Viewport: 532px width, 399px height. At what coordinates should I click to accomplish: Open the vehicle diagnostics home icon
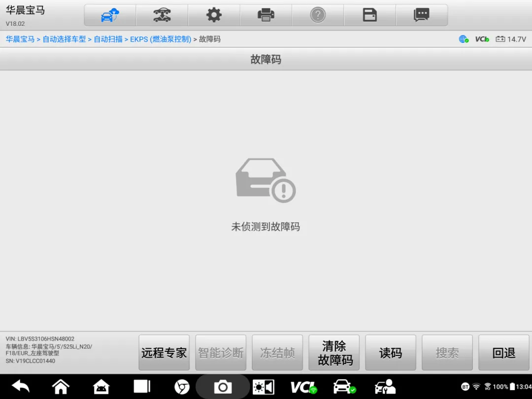pyautogui.click(x=110, y=15)
